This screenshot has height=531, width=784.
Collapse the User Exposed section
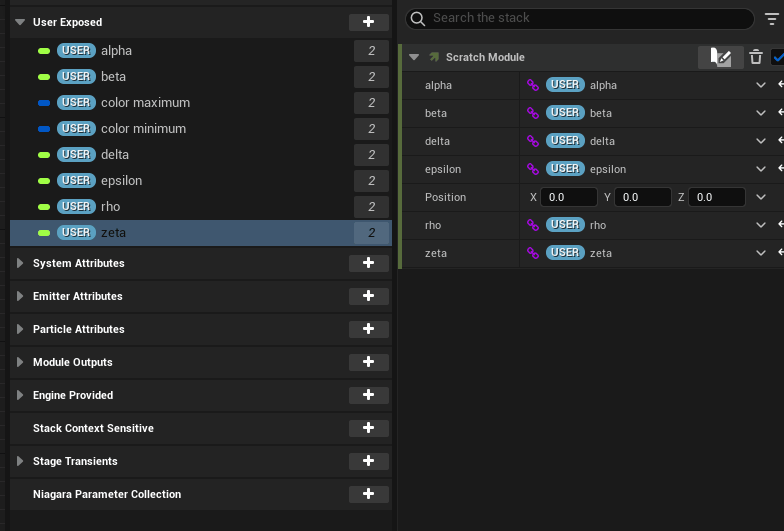20,22
